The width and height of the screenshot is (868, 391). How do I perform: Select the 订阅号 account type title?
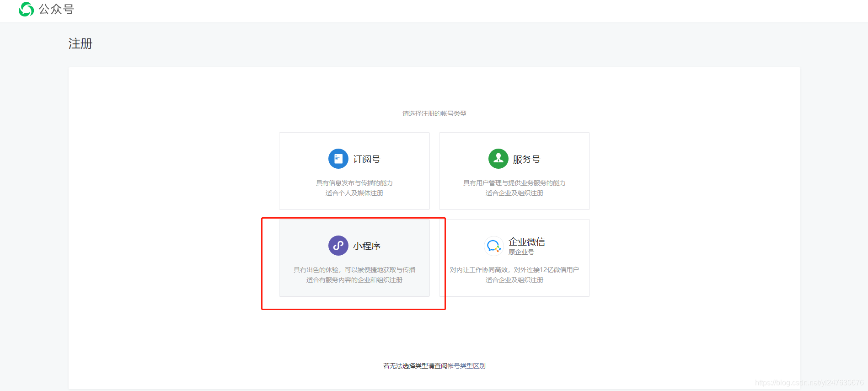[367, 159]
